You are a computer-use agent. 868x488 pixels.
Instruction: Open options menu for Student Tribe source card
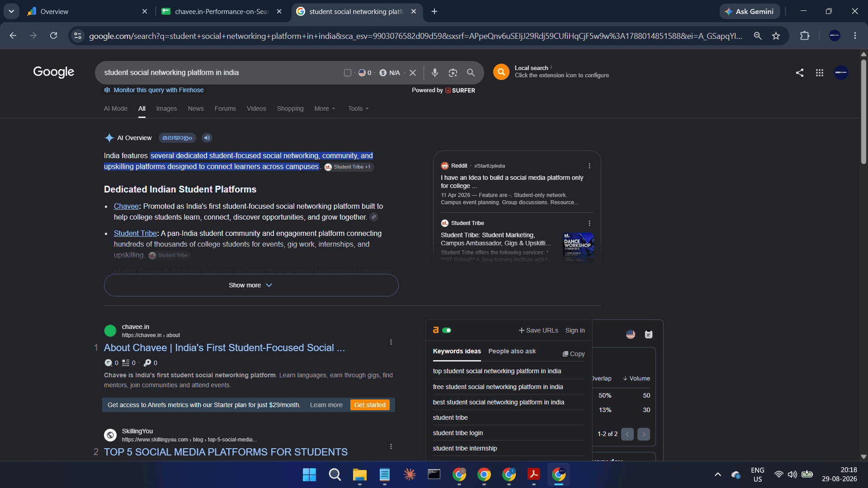coord(590,223)
